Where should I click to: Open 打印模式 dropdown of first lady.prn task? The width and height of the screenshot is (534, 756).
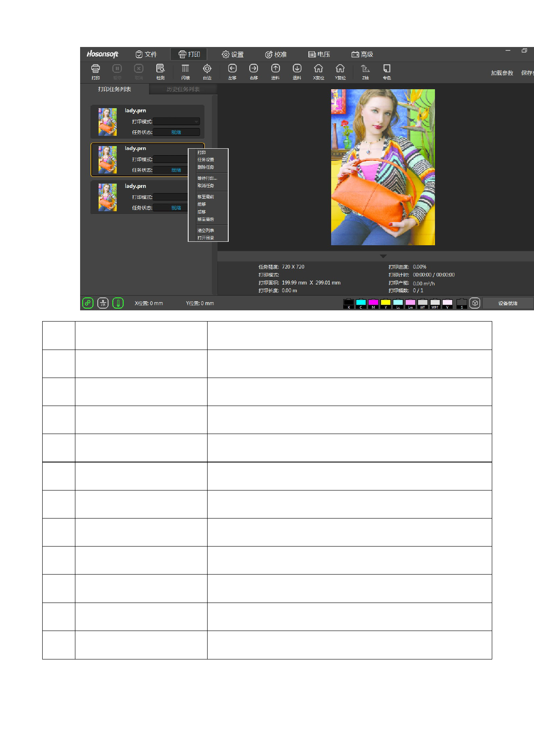177,122
